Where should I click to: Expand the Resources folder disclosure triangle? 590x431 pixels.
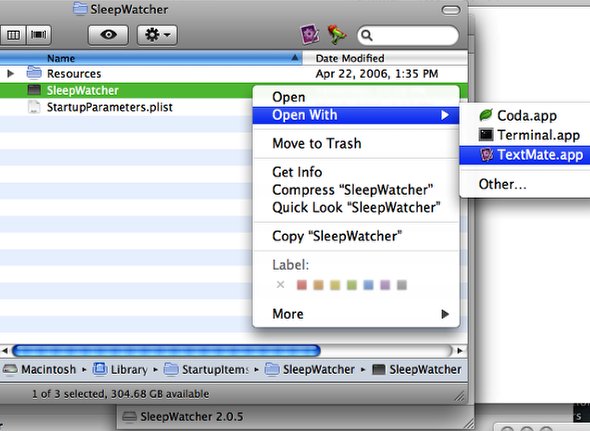pyautogui.click(x=11, y=73)
